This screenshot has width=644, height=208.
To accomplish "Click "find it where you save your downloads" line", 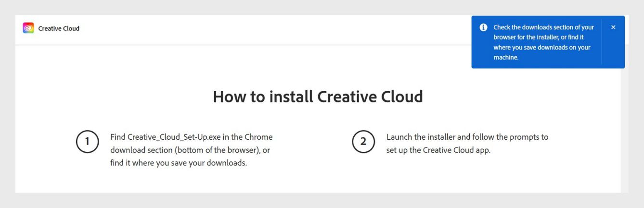I will tap(179, 163).
